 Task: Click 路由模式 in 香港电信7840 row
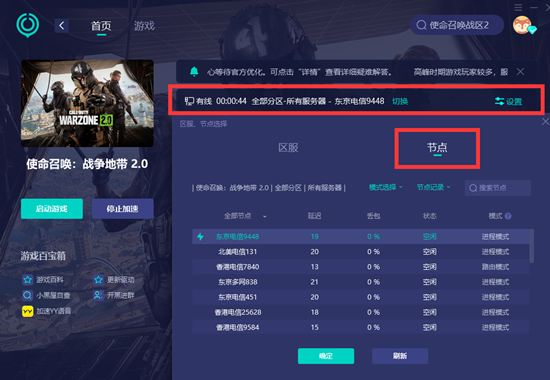(495, 267)
